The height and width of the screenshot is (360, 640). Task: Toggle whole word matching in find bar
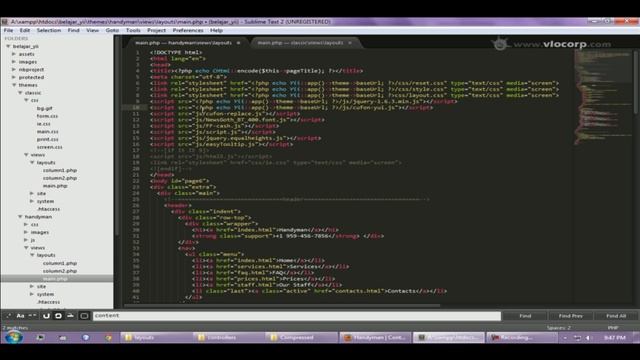point(33,316)
